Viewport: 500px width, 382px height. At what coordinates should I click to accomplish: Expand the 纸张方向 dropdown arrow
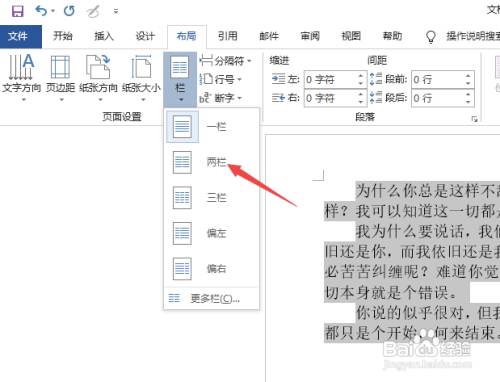[100, 99]
